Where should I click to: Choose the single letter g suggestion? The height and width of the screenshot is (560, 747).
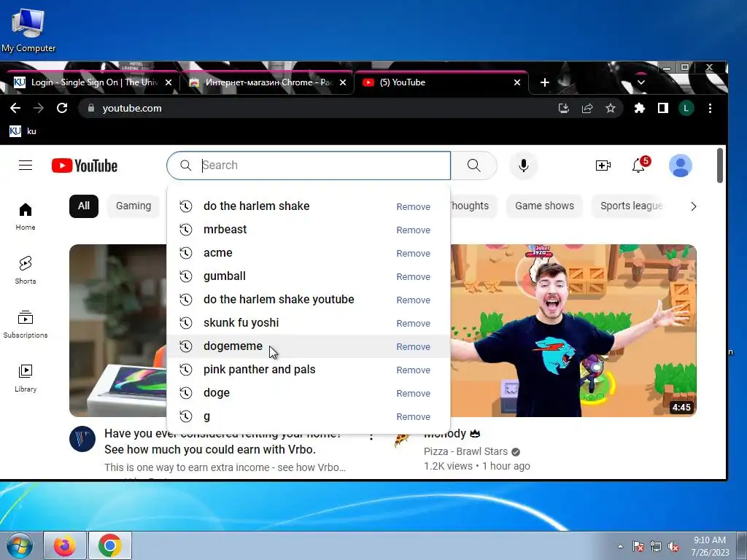[309, 416]
